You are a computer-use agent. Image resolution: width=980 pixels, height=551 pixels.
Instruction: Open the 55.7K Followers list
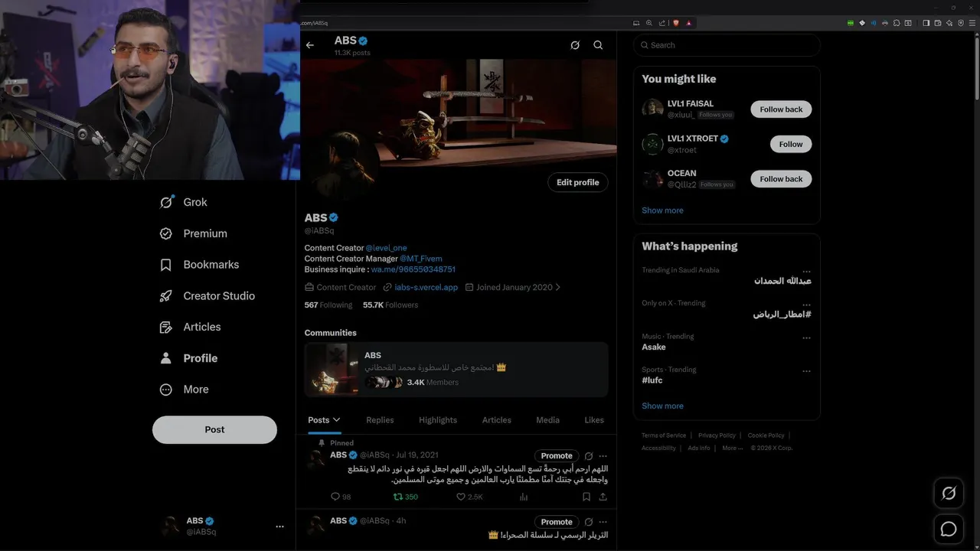390,305
